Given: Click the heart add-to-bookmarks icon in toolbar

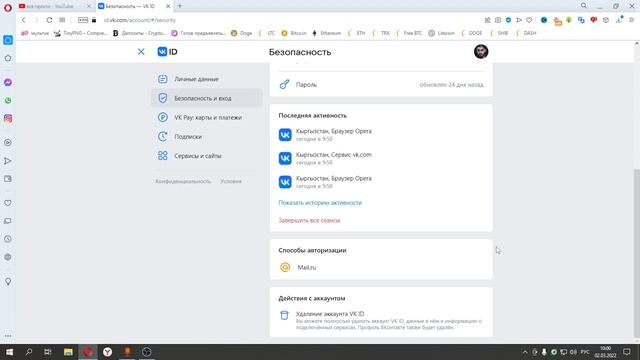Looking at the screenshot, I should click(x=529, y=20).
